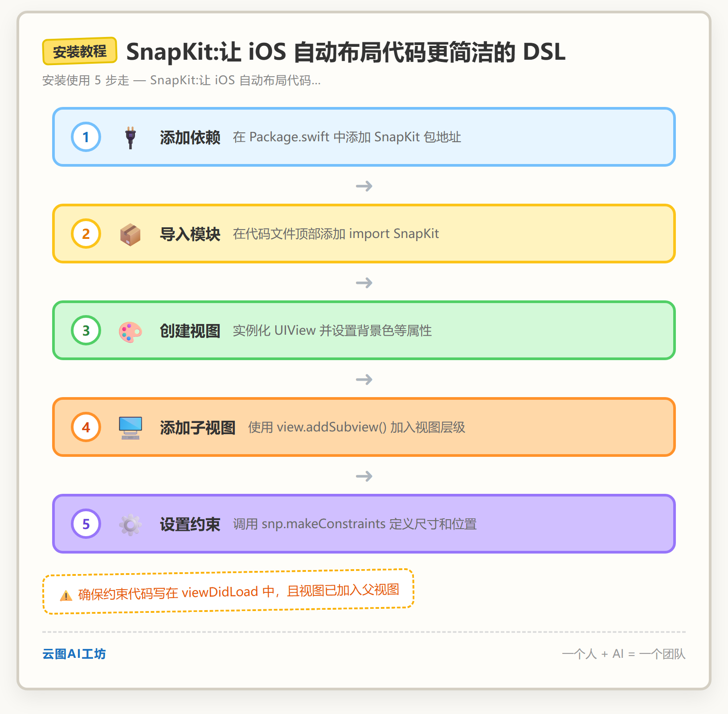This screenshot has height=714, width=728.
Task: Click the gear icon beside 设置约束
Action: 130,525
